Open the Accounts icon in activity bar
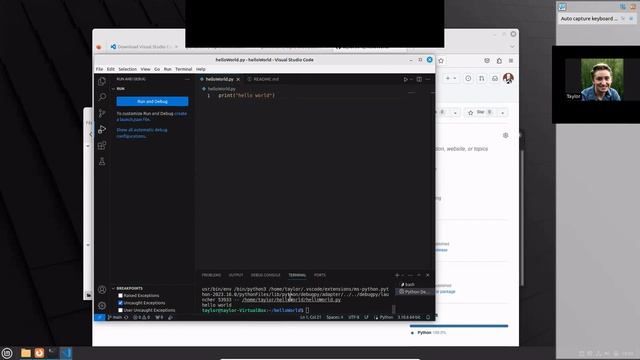 102,290
